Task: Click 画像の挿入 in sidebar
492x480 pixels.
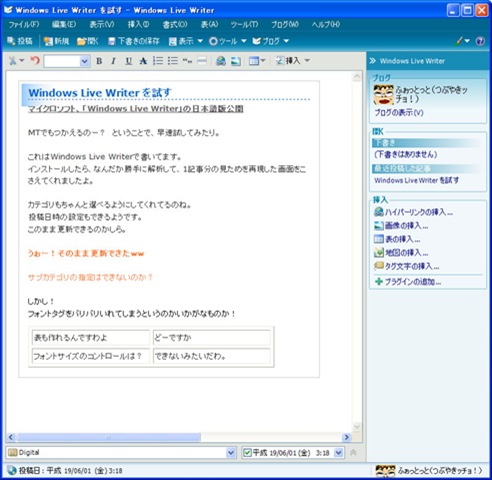Action: pyautogui.click(x=401, y=226)
